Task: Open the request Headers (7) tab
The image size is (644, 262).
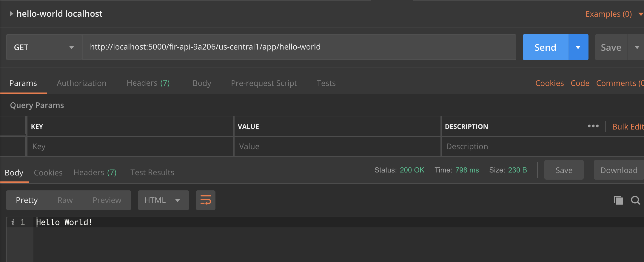Action: point(148,83)
